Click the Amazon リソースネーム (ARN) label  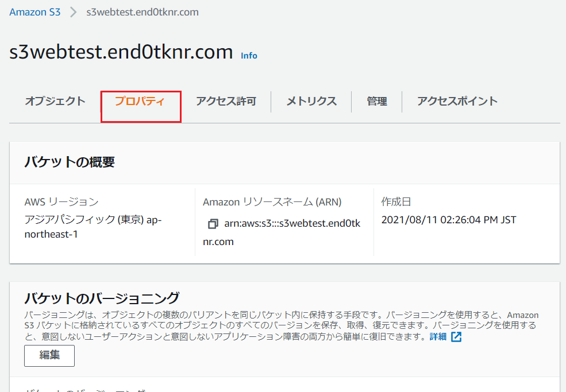tap(272, 201)
